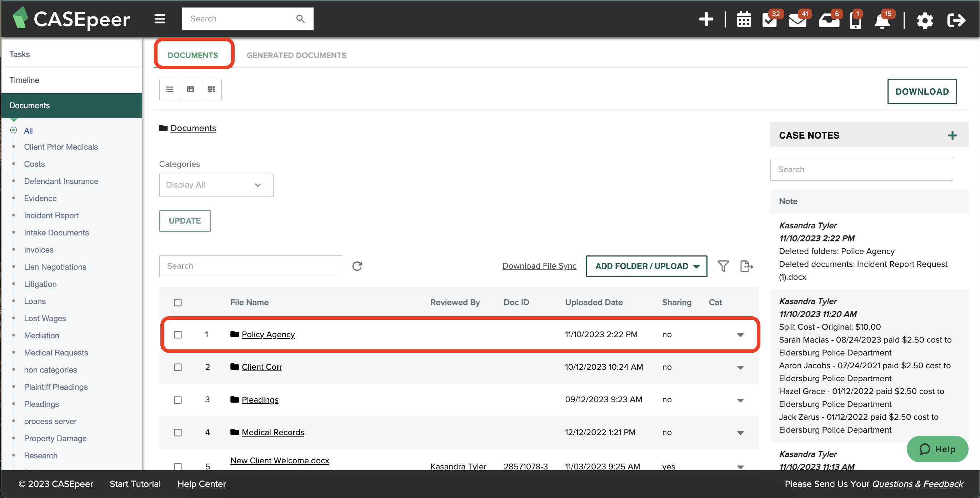The width and height of the screenshot is (980, 498).
Task: Open mobile phone icon with 1 badge
Action: point(855,21)
